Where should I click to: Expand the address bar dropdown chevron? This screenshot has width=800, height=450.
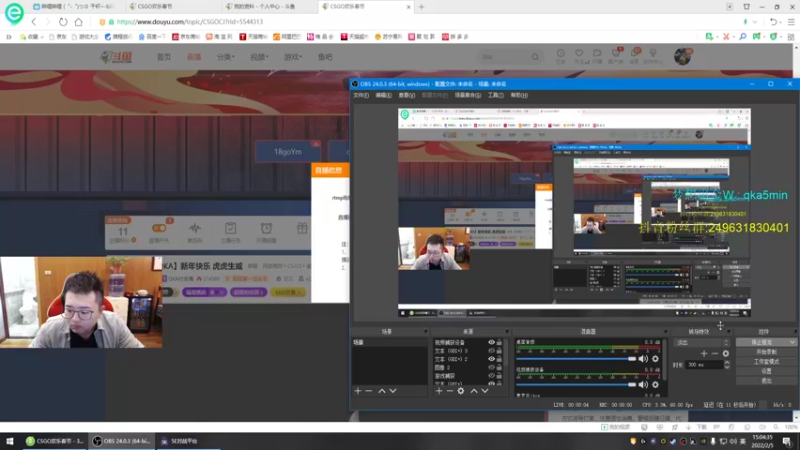(x=755, y=22)
